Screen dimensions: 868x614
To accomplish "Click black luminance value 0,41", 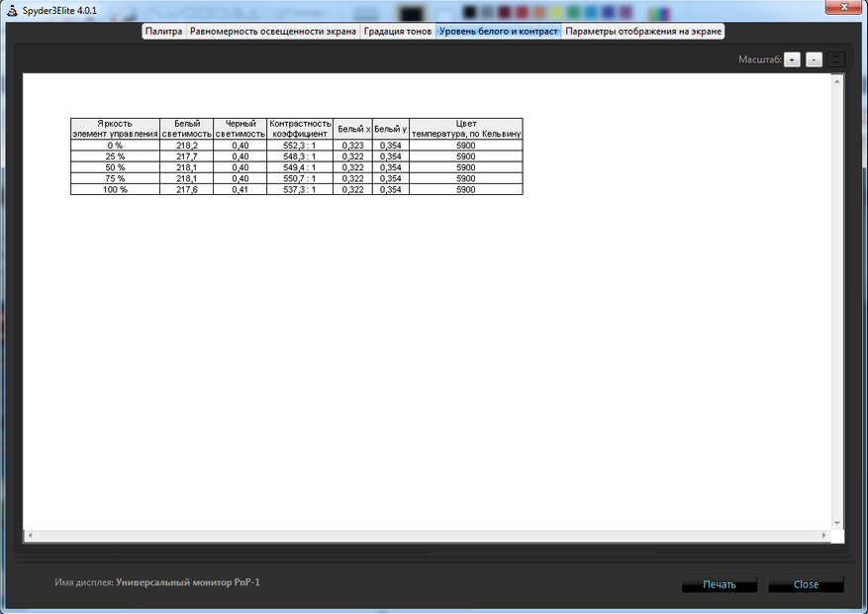I will point(241,189).
